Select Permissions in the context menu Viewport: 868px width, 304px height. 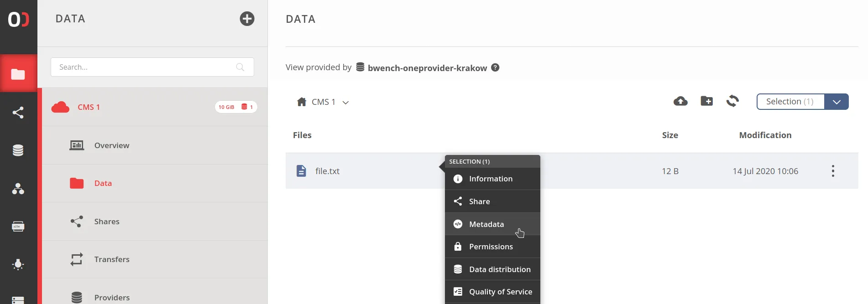point(491,246)
